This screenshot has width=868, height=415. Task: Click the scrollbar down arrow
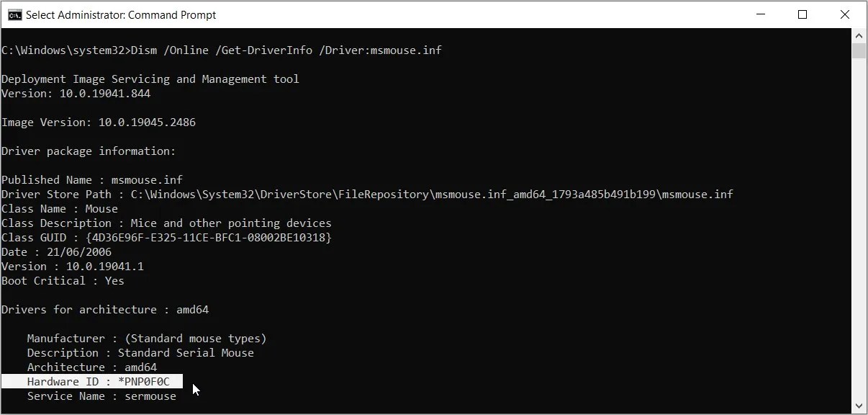tap(859, 406)
